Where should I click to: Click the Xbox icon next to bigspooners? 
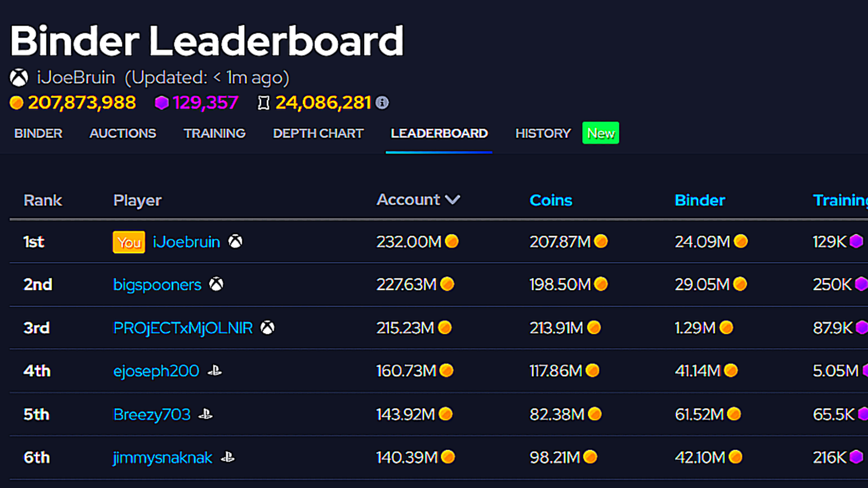(216, 284)
